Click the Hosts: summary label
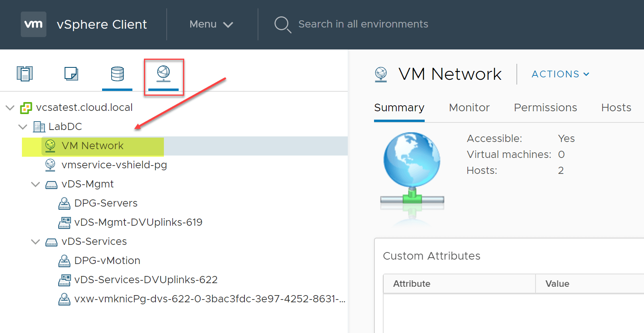The width and height of the screenshot is (644, 333). pyautogui.click(x=482, y=170)
